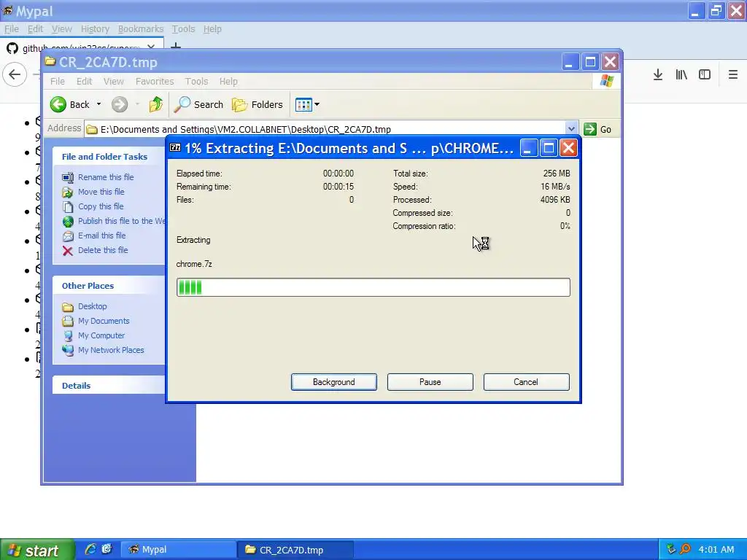Open Explorer View menu
This screenshot has width=747, height=560.
(113, 81)
